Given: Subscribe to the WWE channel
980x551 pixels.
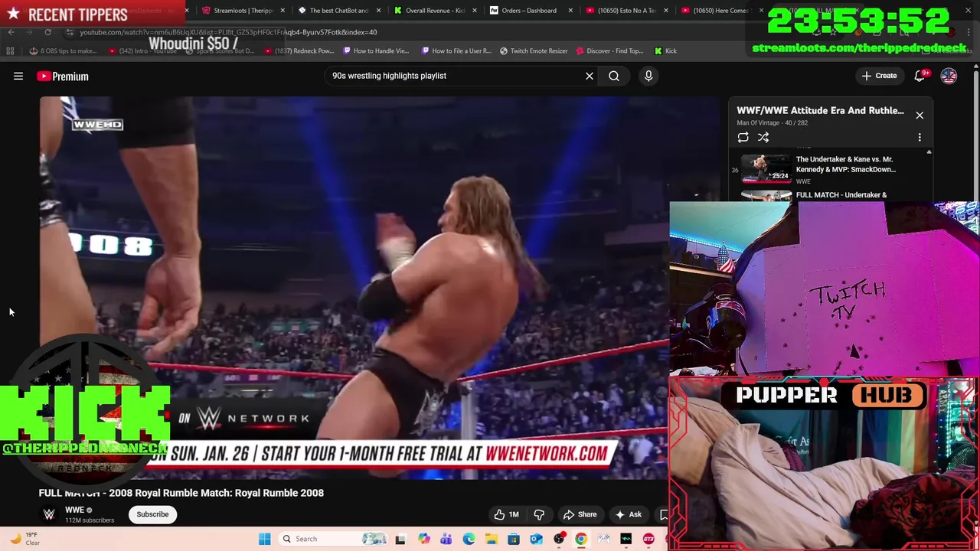Looking at the screenshot, I should [152, 514].
